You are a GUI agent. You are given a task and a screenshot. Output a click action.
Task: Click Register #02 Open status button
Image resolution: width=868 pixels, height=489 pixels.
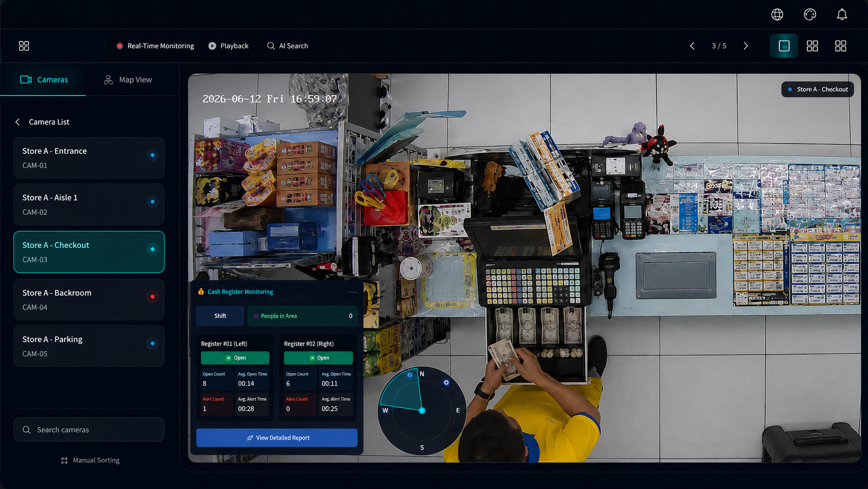(x=318, y=358)
